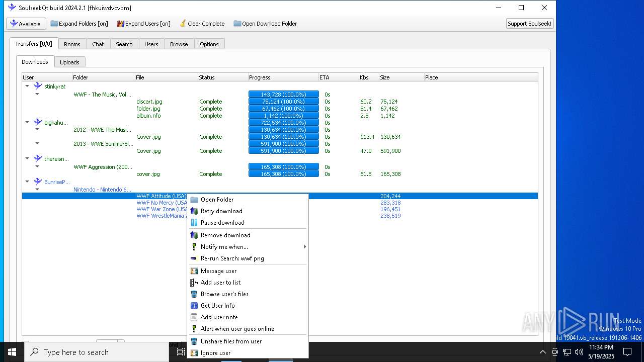Click the Browse user's files icon
Viewport: 644px width, 362px height.
194,294
